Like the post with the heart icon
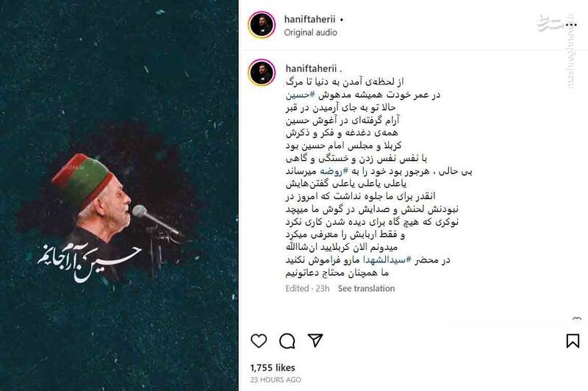The image size is (588, 391). point(259,340)
